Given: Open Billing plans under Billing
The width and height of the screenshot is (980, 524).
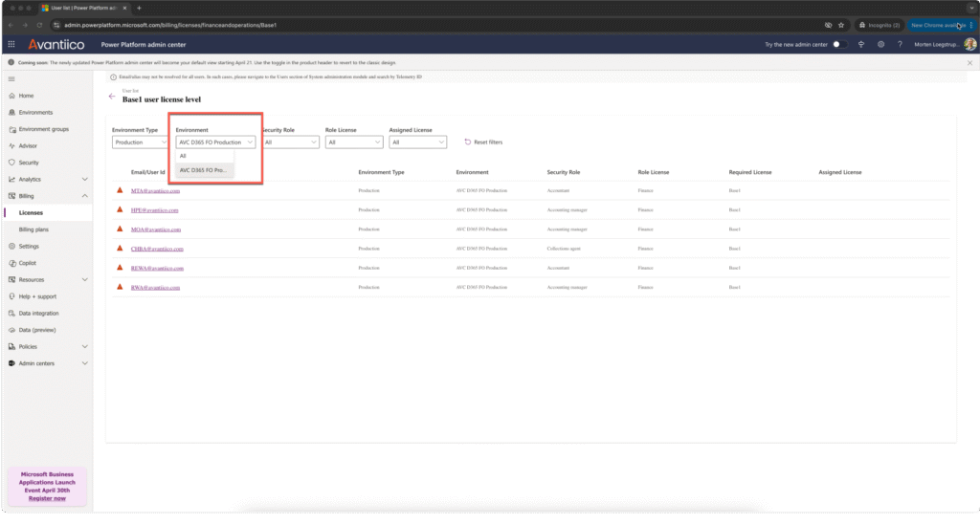Looking at the screenshot, I should click(33, 229).
